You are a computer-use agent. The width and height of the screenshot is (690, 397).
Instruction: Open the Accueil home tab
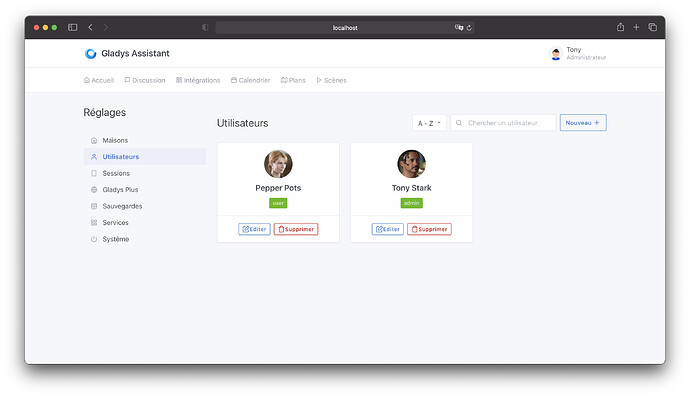point(99,80)
